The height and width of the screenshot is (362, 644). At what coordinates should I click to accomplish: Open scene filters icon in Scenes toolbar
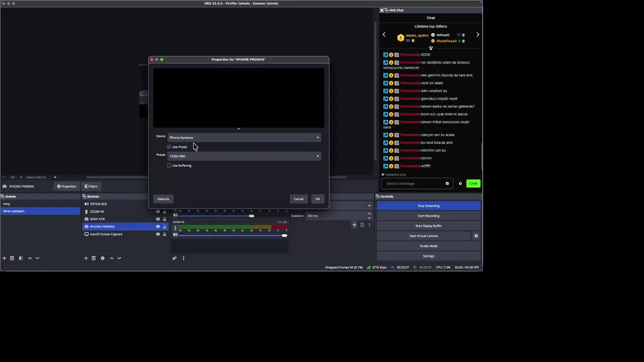[x=21, y=258]
